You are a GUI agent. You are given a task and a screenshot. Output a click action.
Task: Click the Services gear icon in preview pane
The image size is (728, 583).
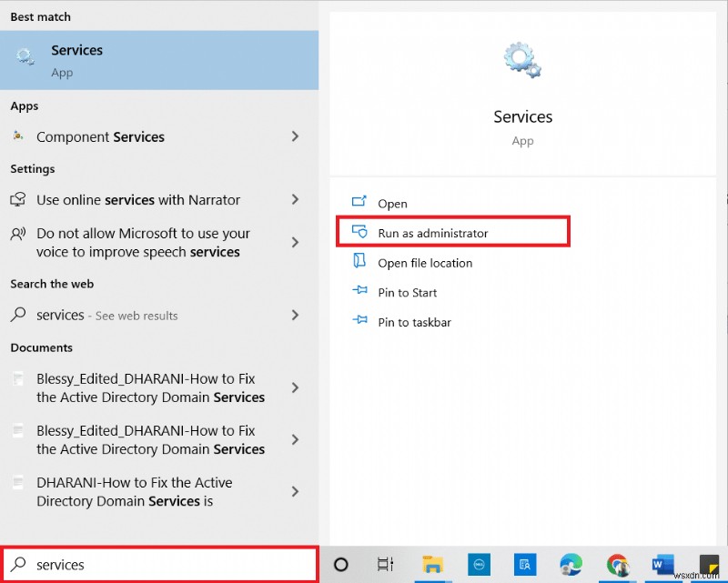[x=522, y=58]
